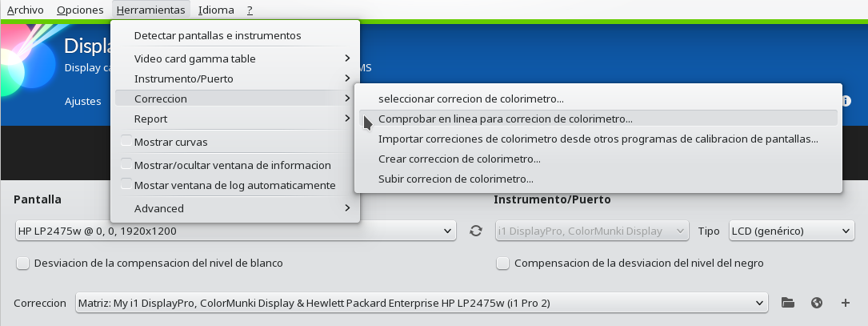This screenshot has width=868, height=326.
Task: Expand the Correccion Matriz dropdown
Action: [x=422, y=303]
